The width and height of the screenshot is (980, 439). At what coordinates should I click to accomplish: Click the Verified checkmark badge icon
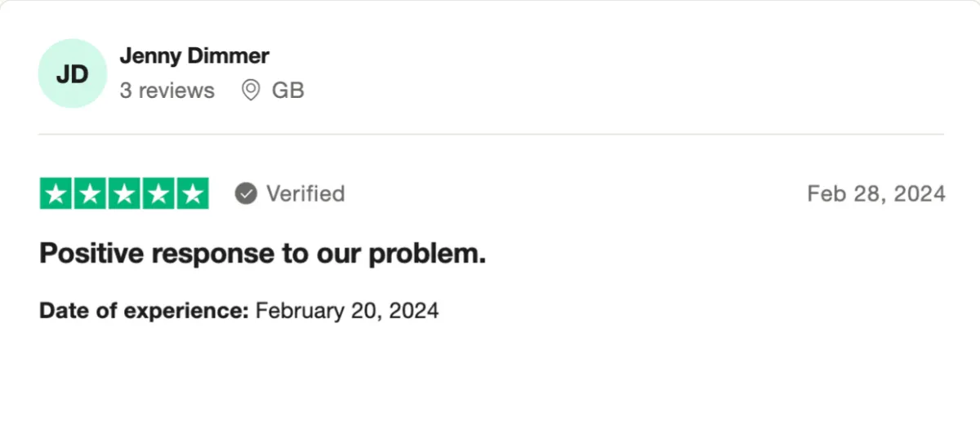(x=246, y=193)
